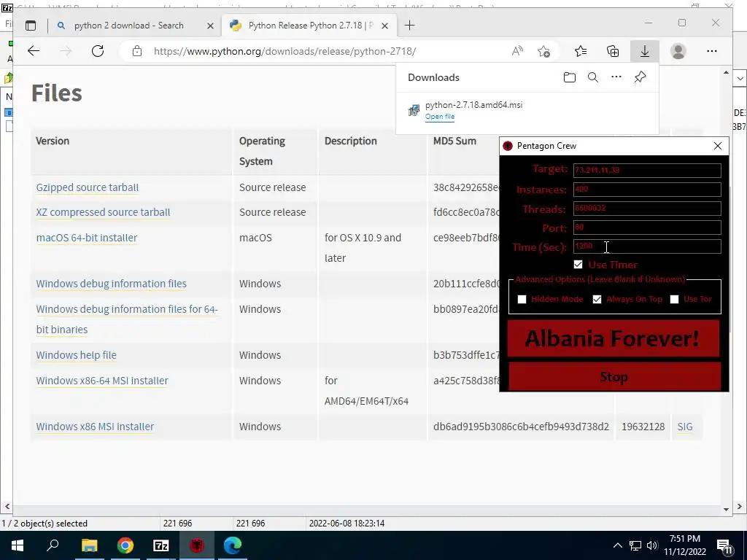Open the profile avatar icon
Image resolution: width=747 pixels, height=560 pixels.
pos(678,51)
